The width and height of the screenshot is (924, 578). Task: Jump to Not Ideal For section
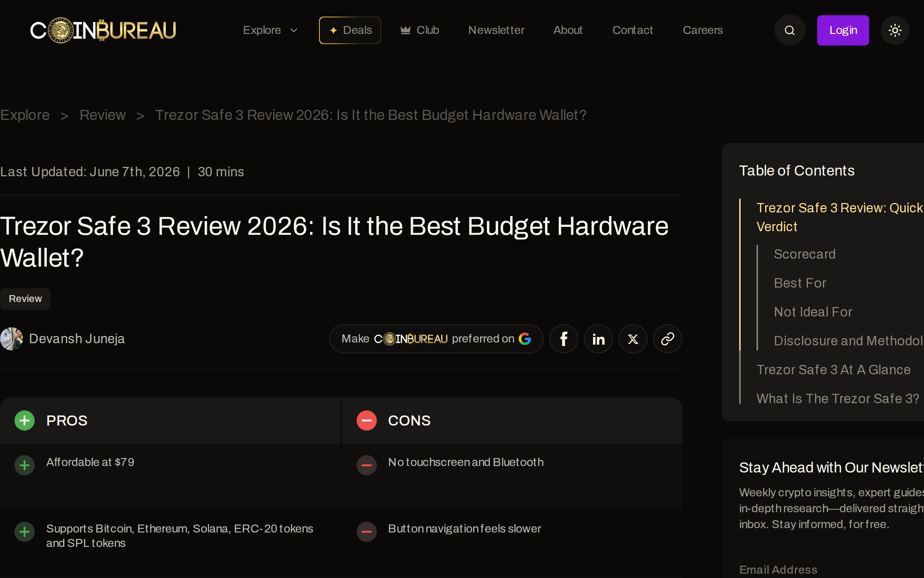point(813,312)
